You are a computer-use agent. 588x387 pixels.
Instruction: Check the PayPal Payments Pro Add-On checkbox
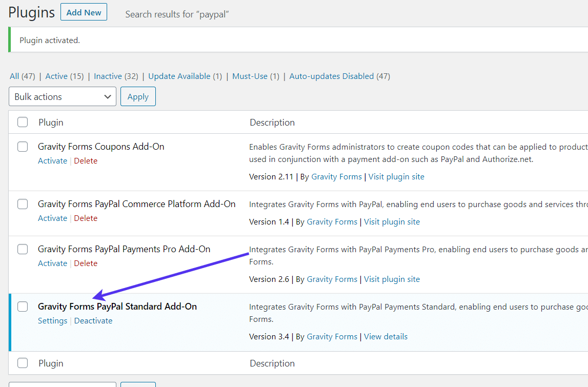pos(22,249)
